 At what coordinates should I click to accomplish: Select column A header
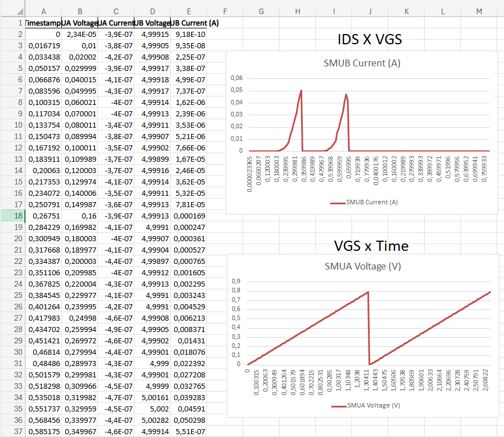[44, 11]
